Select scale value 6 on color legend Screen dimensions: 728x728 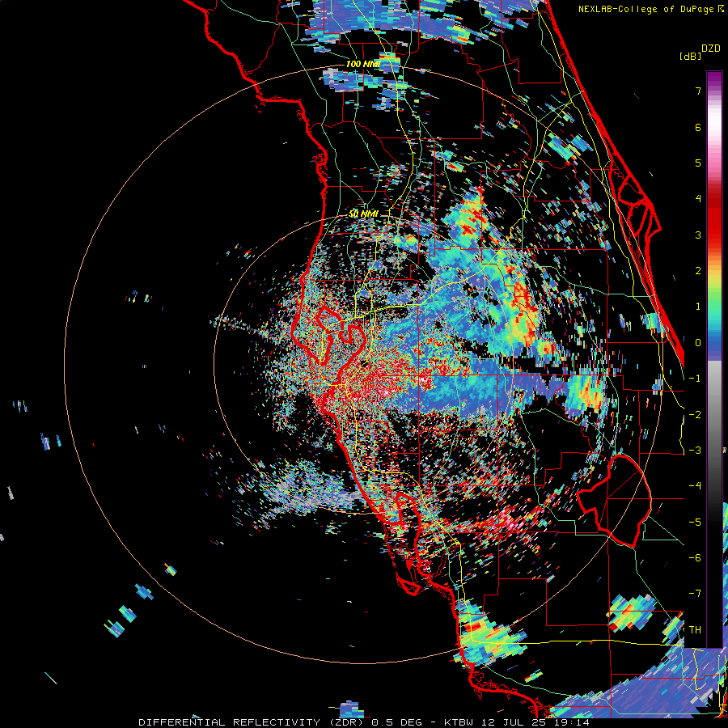pyautogui.click(x=698, y=128)
